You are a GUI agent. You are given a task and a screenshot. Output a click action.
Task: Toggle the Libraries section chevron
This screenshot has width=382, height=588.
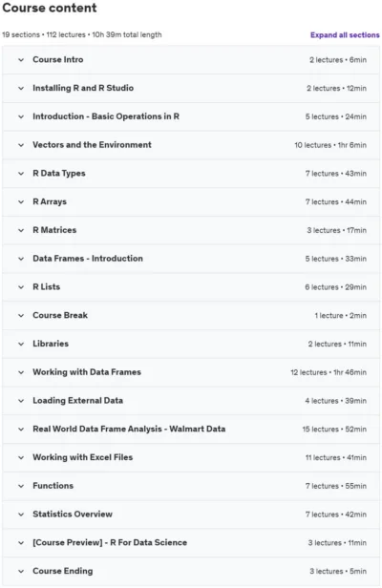tap(21, 344)
